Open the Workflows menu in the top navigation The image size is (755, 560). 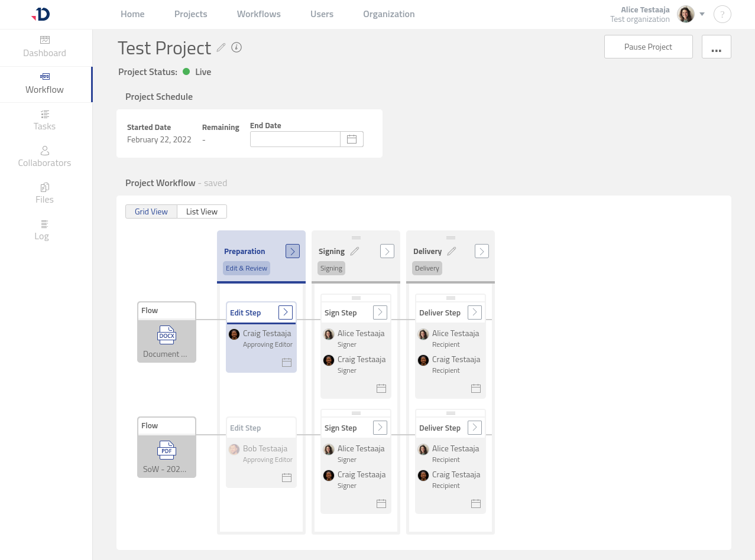[x=258, y=14]
